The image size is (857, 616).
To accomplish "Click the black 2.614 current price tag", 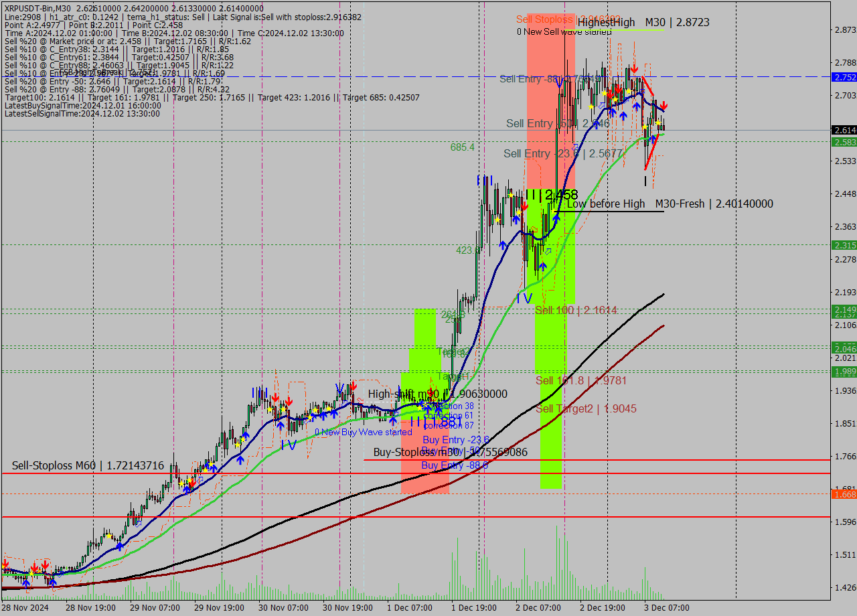I will point(844,130).
